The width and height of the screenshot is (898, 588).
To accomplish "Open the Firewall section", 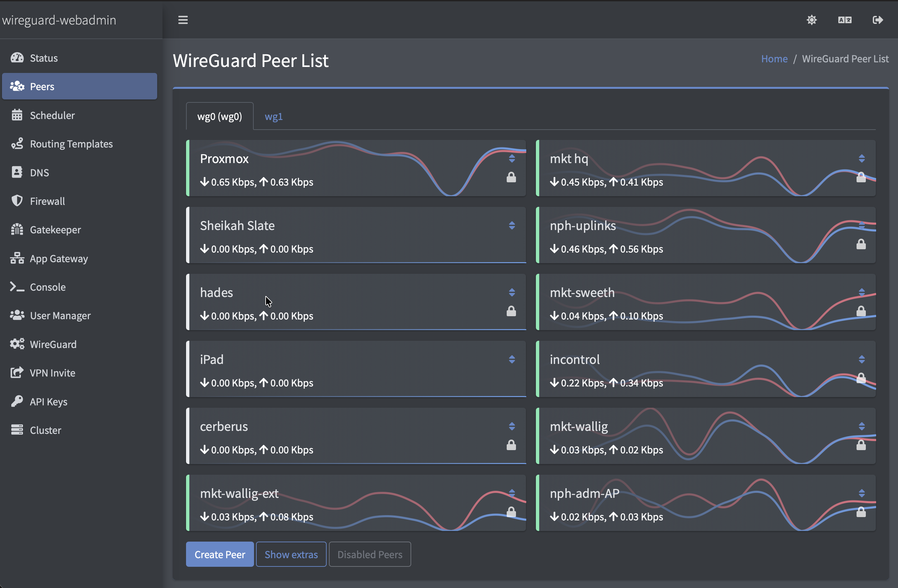I will click(x=47, y=201).
